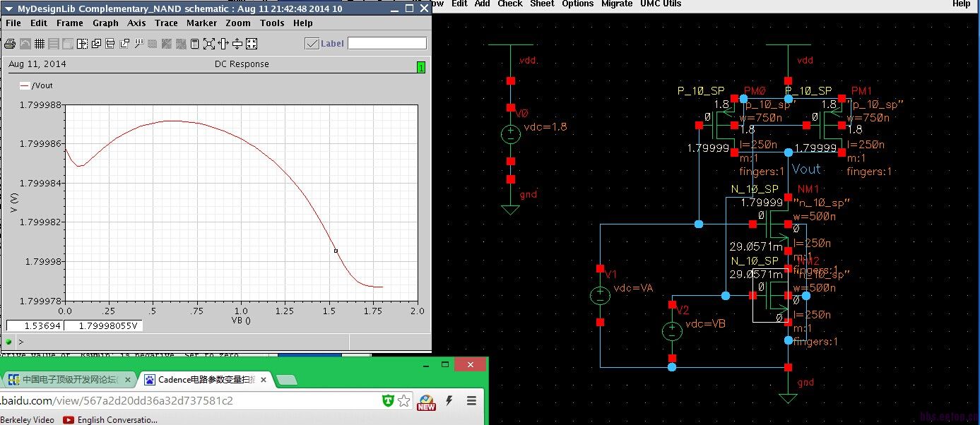Screen dimensions: 980x425
Task: Expand the UMC Utils menu
Action: pyautogui.click(x=660, y=4)
